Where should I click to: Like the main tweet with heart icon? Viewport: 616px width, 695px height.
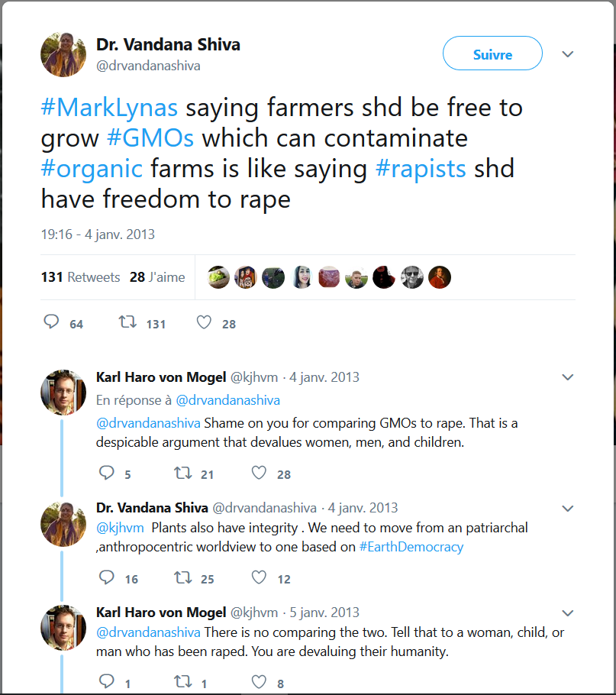(x=204, y=323)
